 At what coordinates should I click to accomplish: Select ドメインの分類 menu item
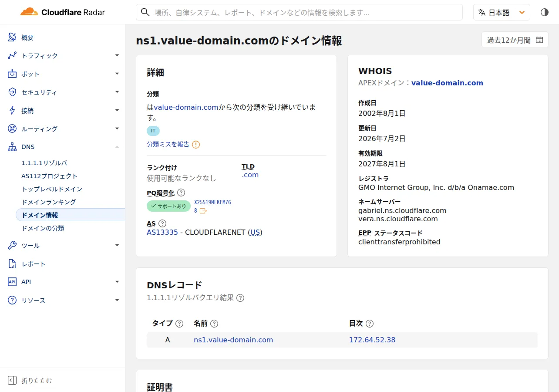pos(43,228)
